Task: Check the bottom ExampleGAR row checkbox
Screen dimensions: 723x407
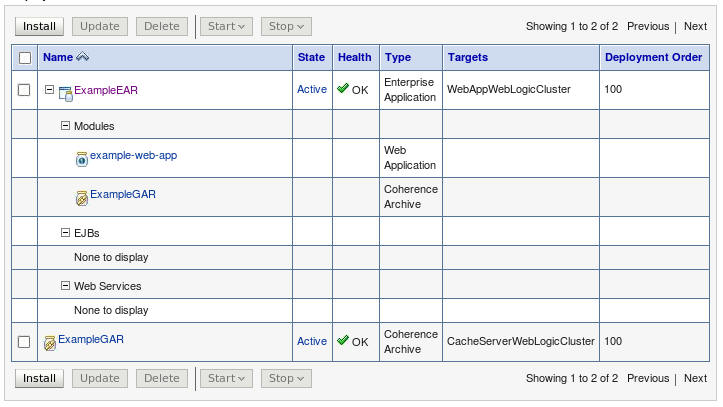Action: pos(25,342)
